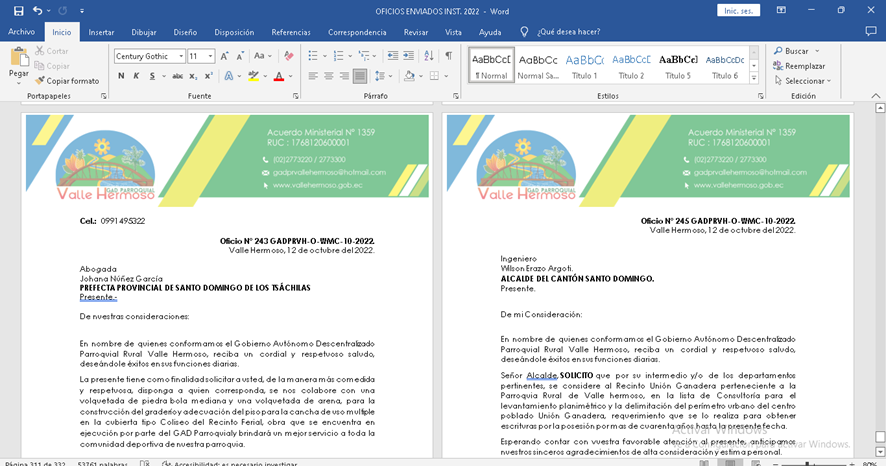Toggle show paragraph marks (¶)
Screen dimensions: 886x466
point(449,56)
